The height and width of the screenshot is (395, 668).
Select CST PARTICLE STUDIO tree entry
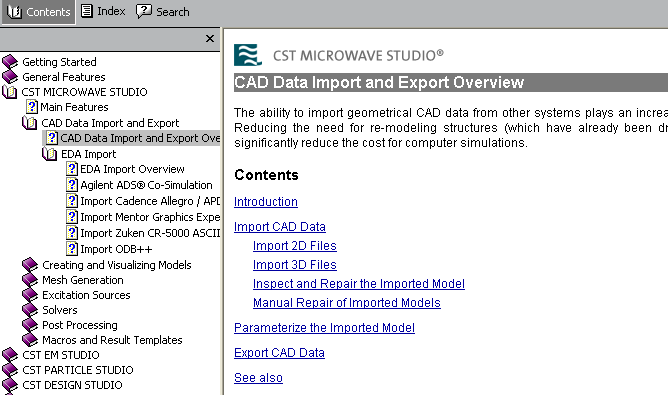click(78, 370)
